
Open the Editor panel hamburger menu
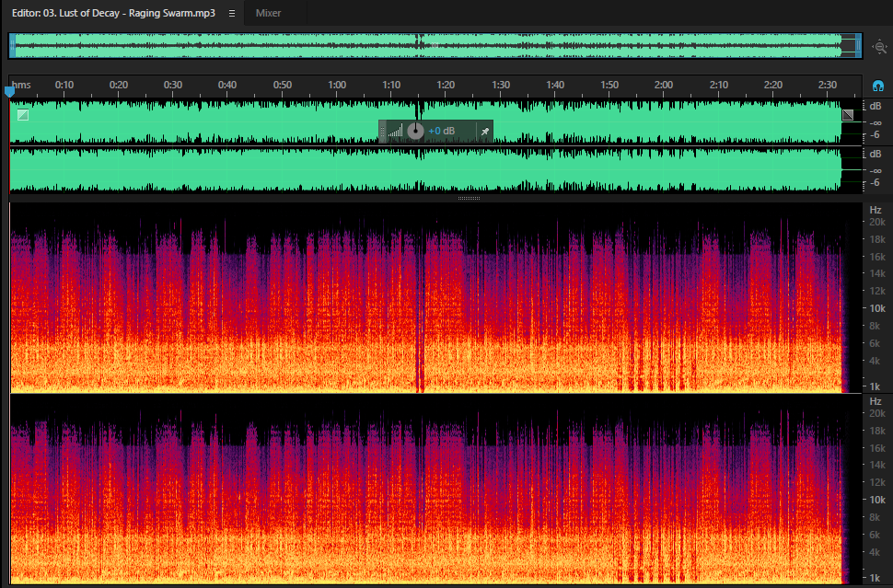tap(232, 13)
